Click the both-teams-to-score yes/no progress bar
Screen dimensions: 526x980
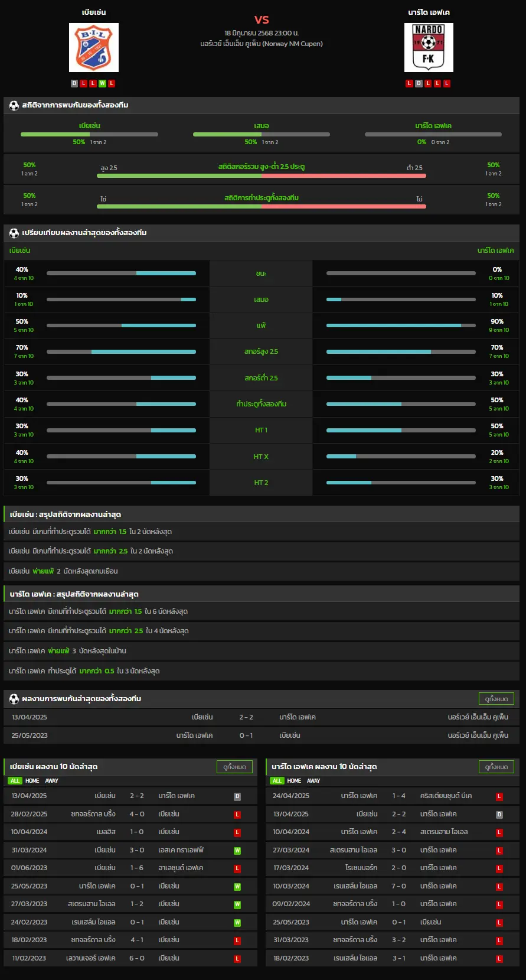[262, 206]
